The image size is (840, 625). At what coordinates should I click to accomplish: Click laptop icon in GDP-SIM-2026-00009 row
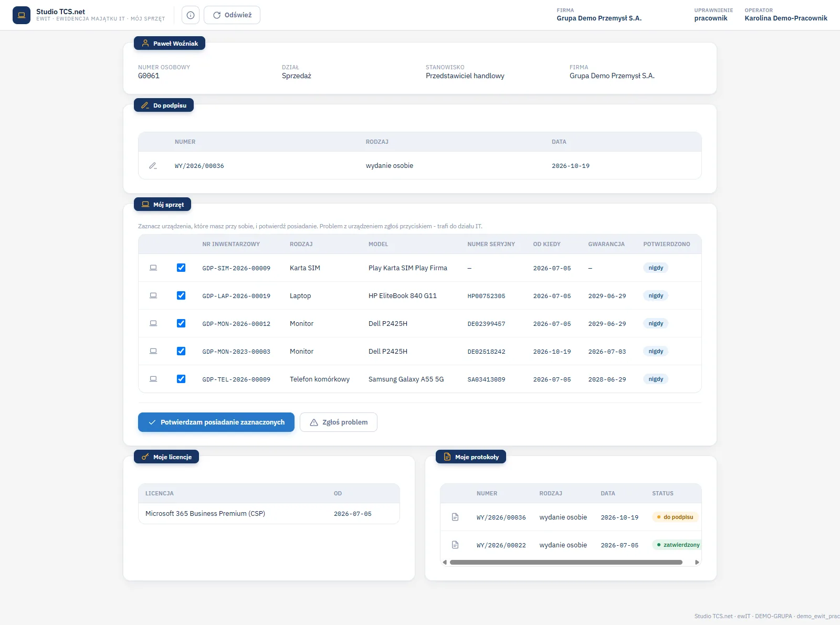coord(153,268)
